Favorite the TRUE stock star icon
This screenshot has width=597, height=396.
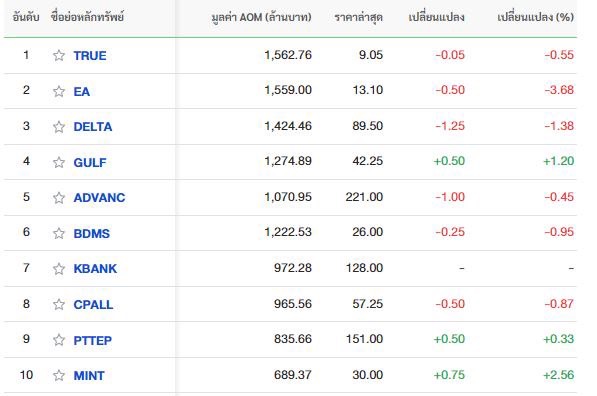[59, 56]
